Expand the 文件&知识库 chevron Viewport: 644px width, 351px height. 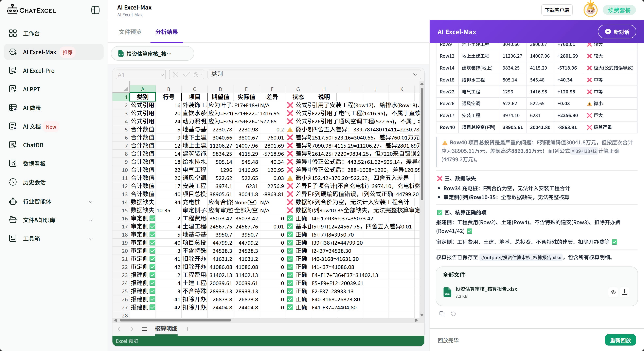pos(91,220)
